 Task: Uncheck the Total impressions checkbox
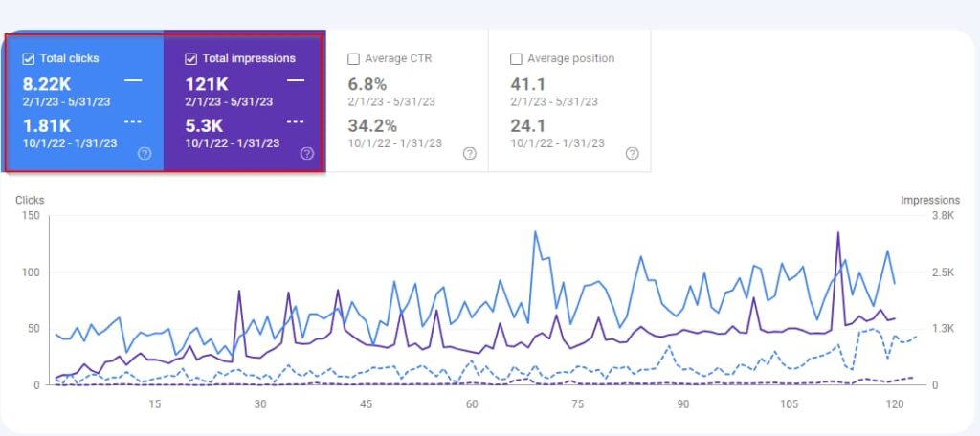pos(190,59)
